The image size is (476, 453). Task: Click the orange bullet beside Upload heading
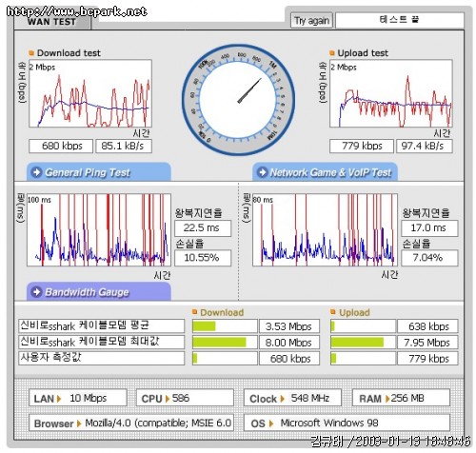pos(333,312)
